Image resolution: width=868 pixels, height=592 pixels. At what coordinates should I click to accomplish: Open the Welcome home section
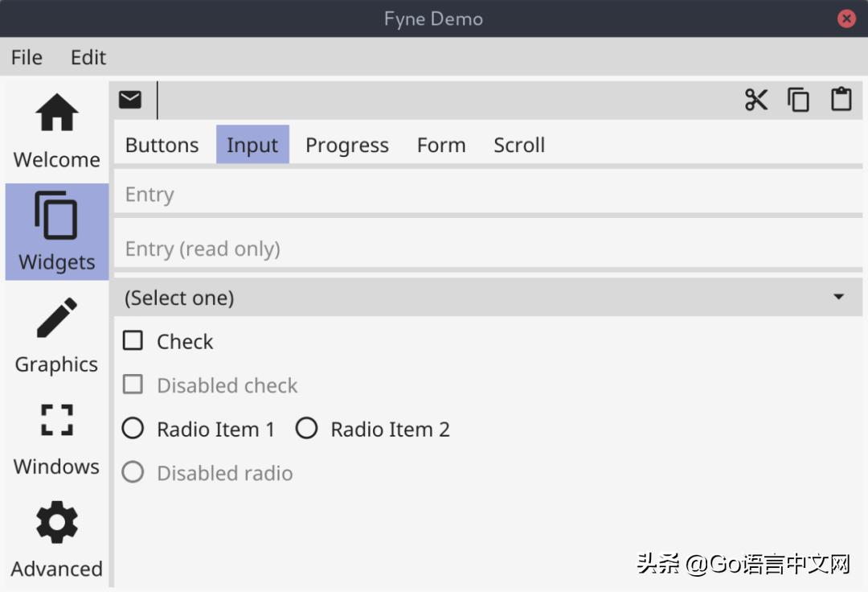click(57, 129)
